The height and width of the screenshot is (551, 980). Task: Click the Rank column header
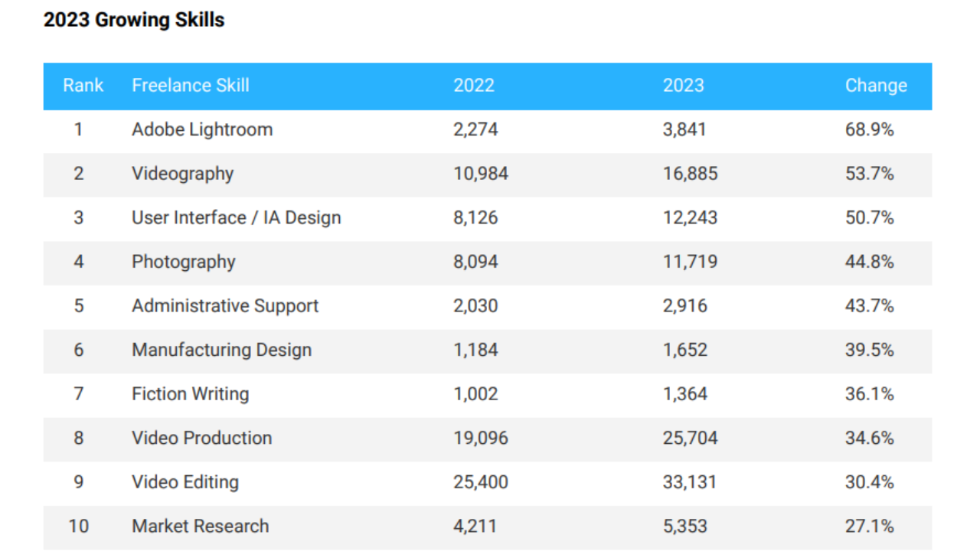pyautogui.click(x=83, y=85)
